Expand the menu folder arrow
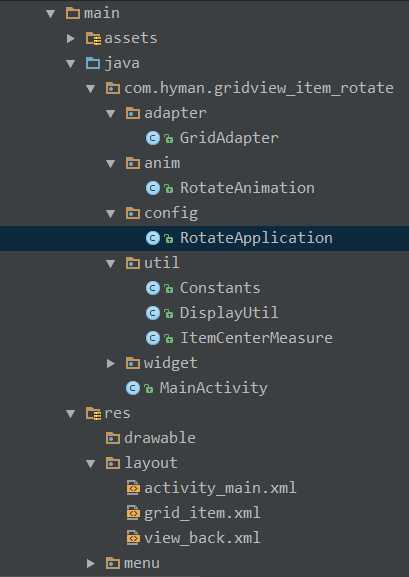This screenshot has height=577, width=409. (x=90, y=563)
